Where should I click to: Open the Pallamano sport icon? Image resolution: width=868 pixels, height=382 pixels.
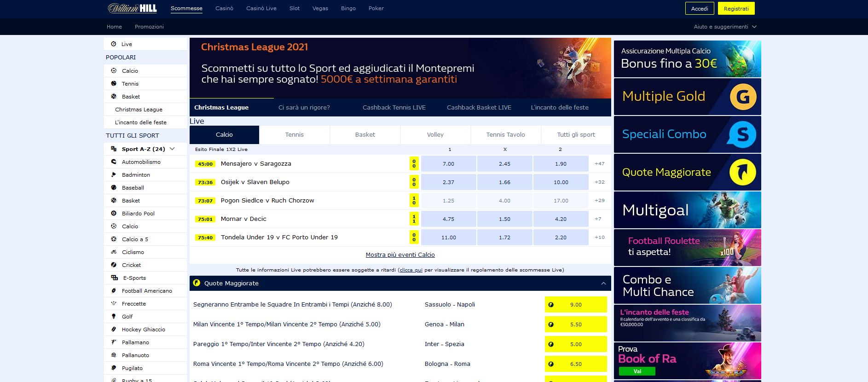point(114,342)
